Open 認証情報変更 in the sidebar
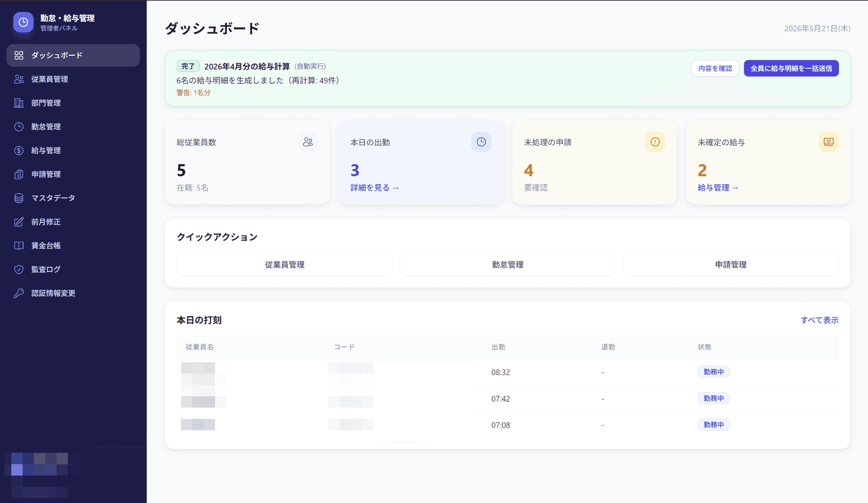Viewport: 868px width, 503px height. click(73, 293)
